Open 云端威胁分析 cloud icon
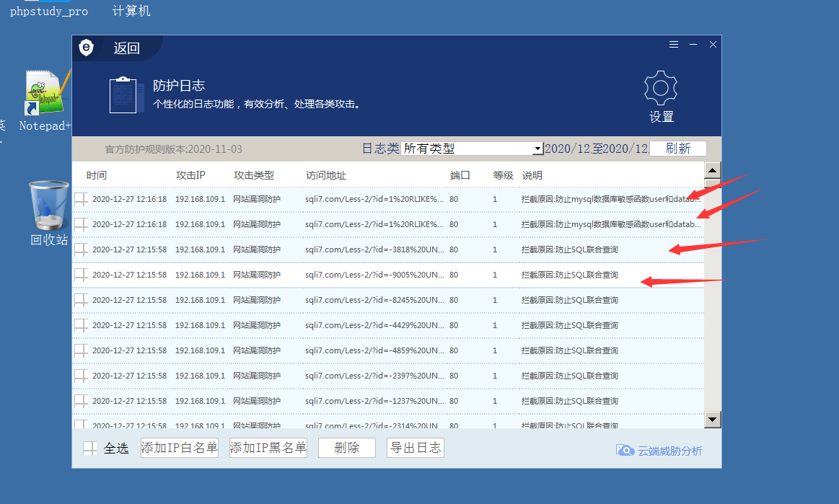The height and width of the screenshot is (504, 839). 625,450
